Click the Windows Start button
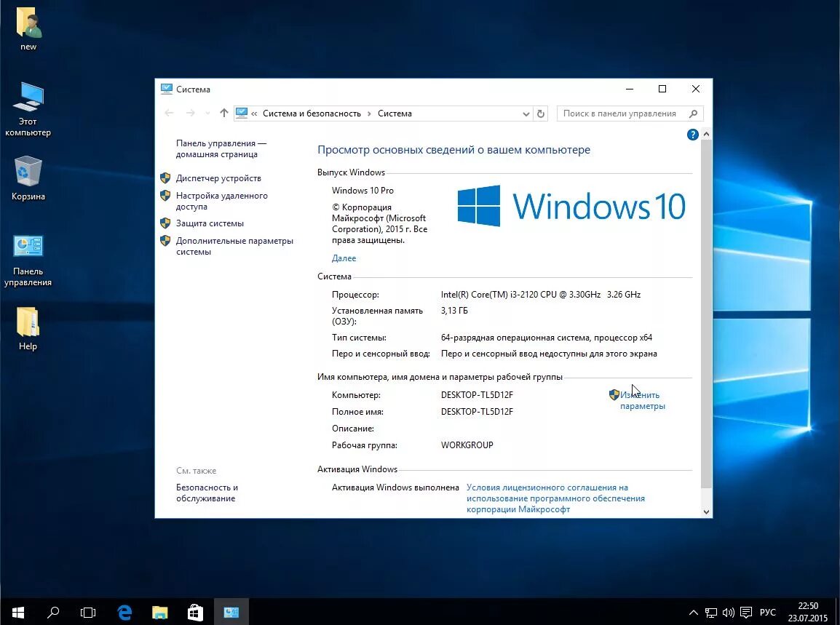Viewport: 840px width, 625px height. (18, 612)
